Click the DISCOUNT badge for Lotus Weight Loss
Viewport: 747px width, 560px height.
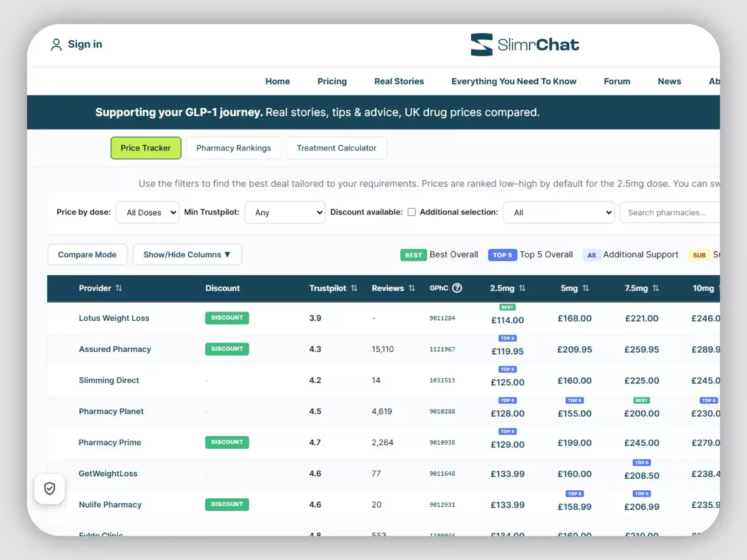(x=227, y=318)
